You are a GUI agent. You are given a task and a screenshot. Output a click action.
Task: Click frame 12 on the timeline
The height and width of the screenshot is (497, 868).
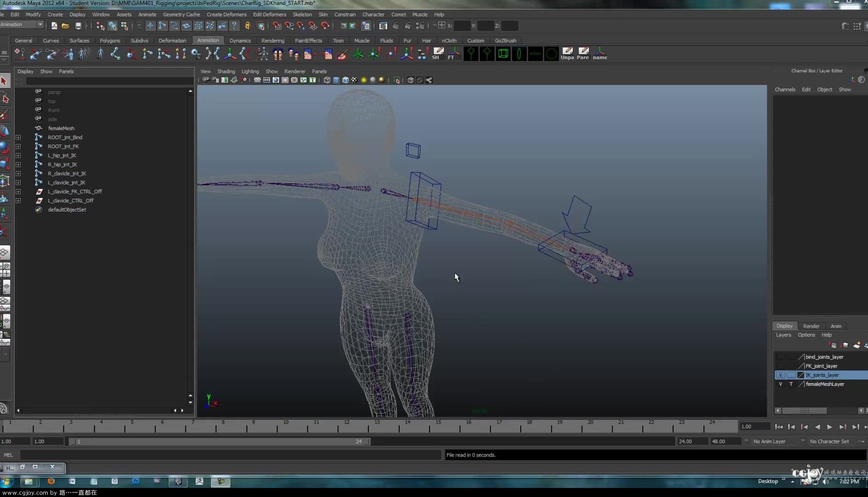(x=346, y=427)
